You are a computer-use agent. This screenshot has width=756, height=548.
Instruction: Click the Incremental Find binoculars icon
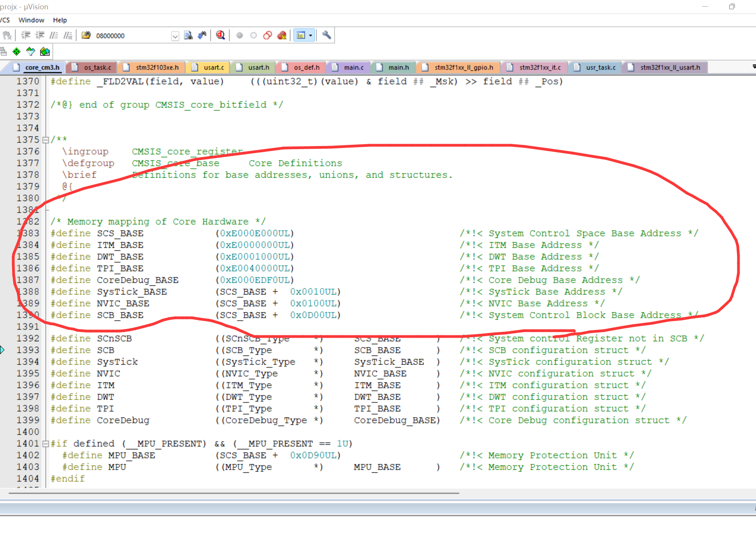click(x=202, y=35)
